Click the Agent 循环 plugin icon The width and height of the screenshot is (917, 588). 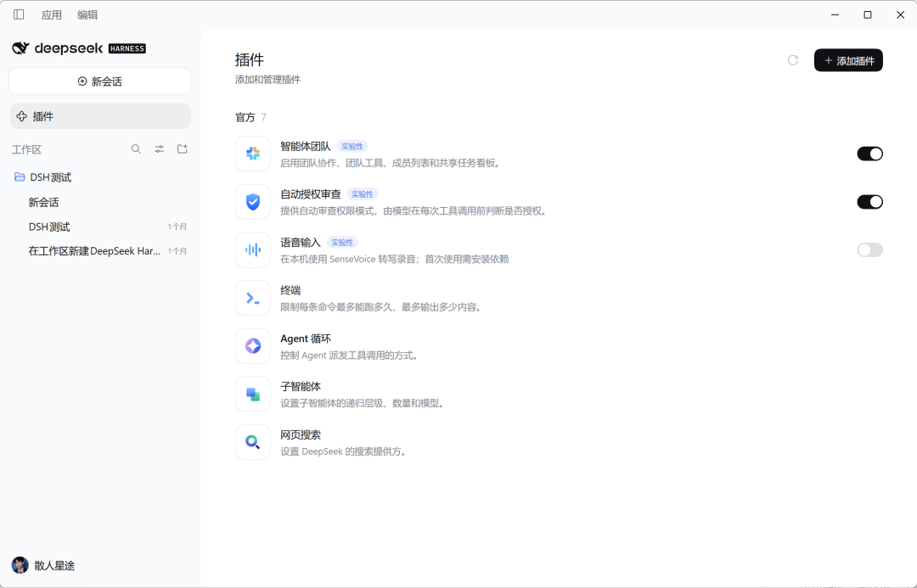point(253,346)
